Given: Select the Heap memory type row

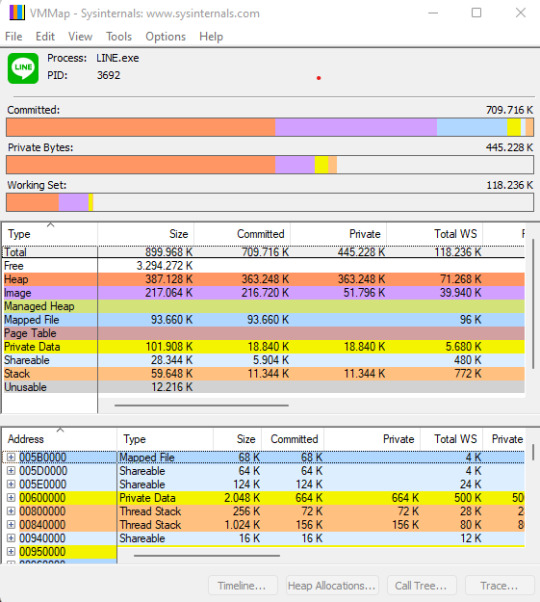Looking at the screenshot, I should [263, 279].
